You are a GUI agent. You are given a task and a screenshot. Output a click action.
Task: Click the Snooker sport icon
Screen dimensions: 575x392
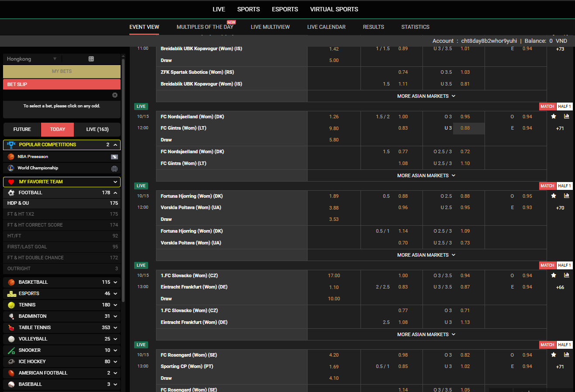tap(11, 350)
